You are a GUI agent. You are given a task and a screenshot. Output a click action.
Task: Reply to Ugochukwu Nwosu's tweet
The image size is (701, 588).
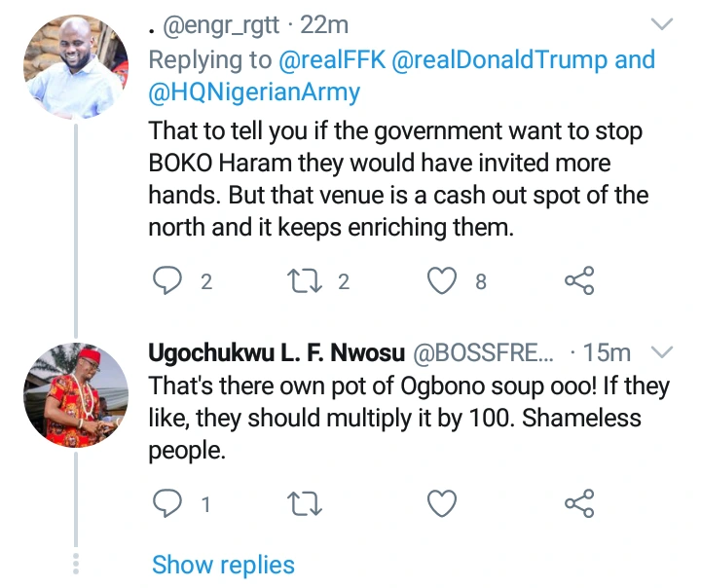(170, 503)
